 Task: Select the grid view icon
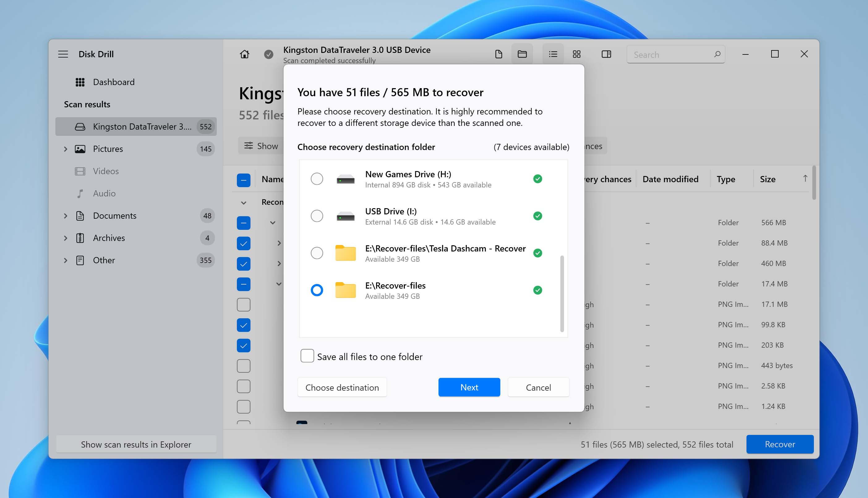click(x=576, y=54)
